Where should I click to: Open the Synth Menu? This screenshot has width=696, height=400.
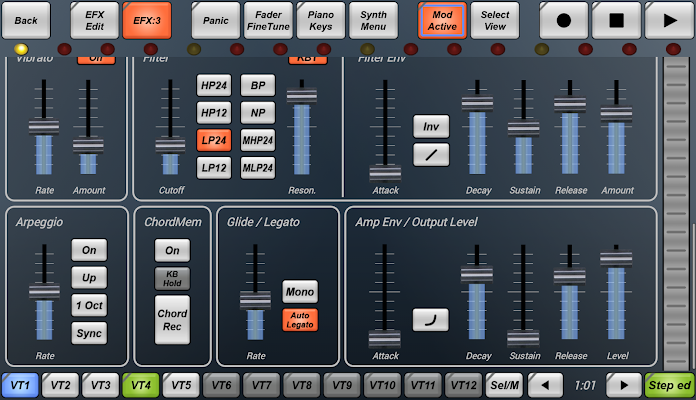pyautogui.click(x=373, y=20)
